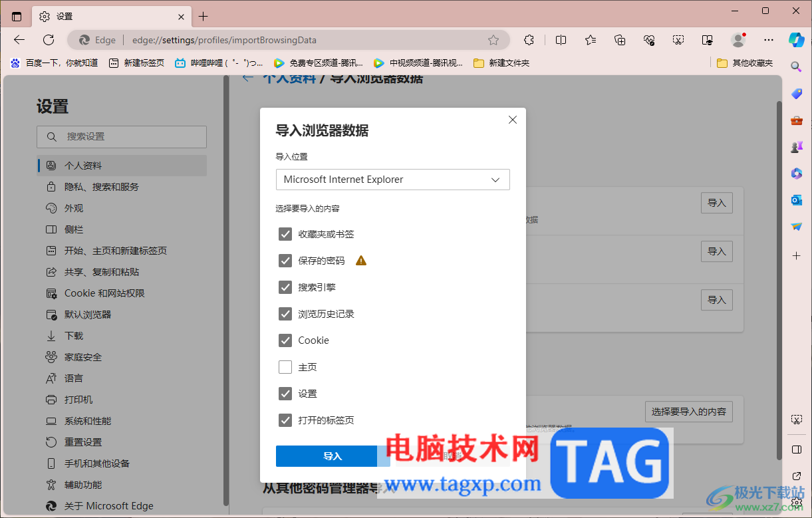Viewport: 812px width, 518px height.
Task: Open the Microsoft Internet Explorer import source dropdown
Action: point(392,180)
